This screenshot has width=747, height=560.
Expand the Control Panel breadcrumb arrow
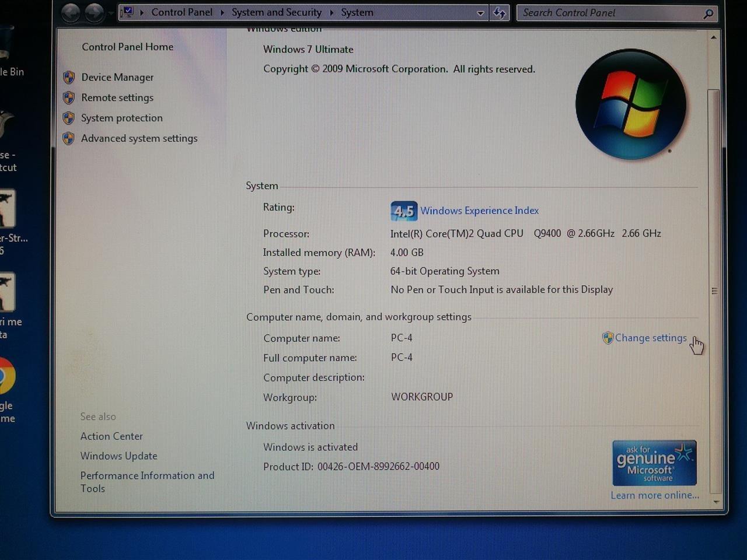[222, 12]
